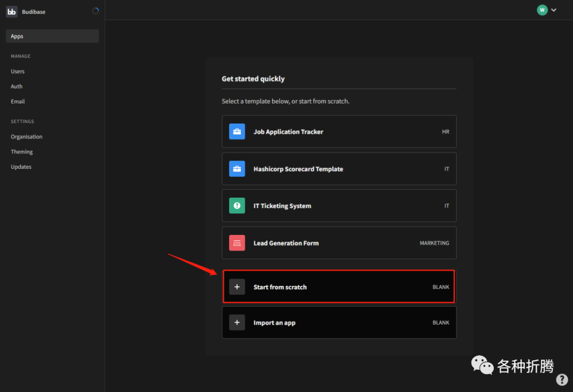
Task: Click the MANAGE section label
Action: pyautogui.click(x=21, y=56)
